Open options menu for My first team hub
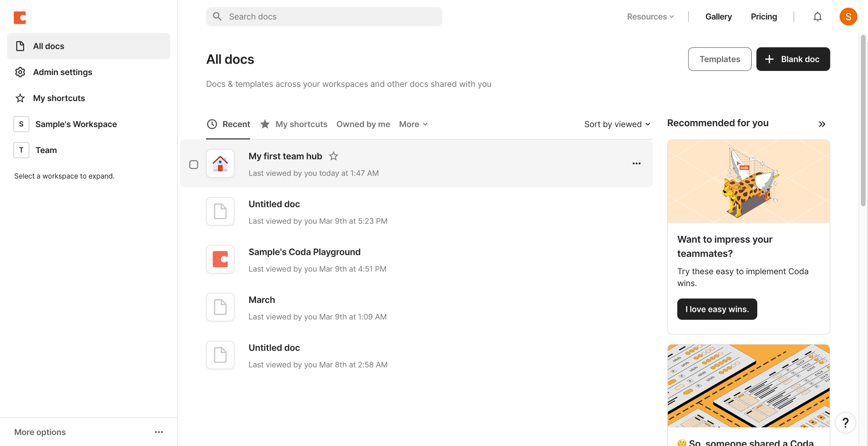The width and height of the screenshot is (868, 446). (x=636, y=163)
